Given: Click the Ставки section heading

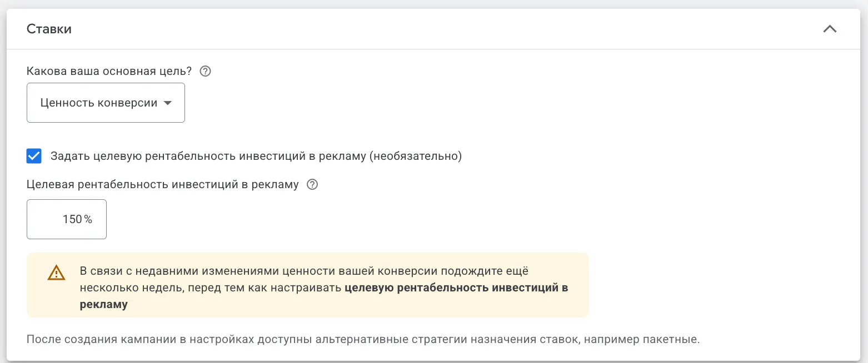Looking at the screenshot, I should [49, 29].
